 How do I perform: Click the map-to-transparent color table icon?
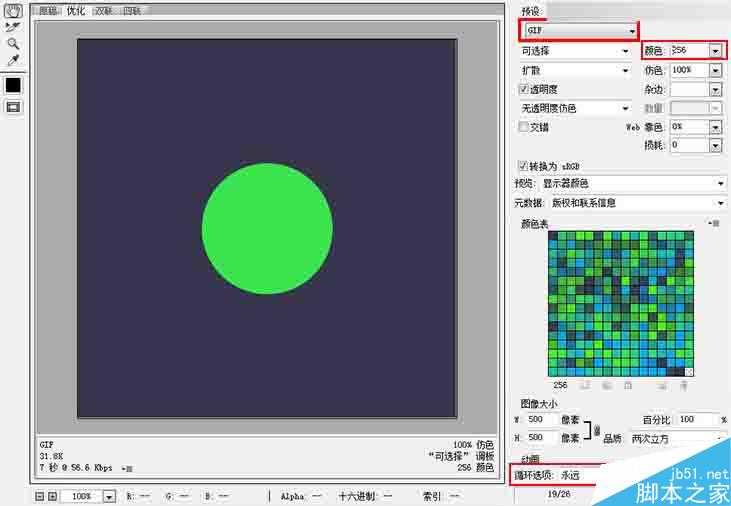[585, 385]
